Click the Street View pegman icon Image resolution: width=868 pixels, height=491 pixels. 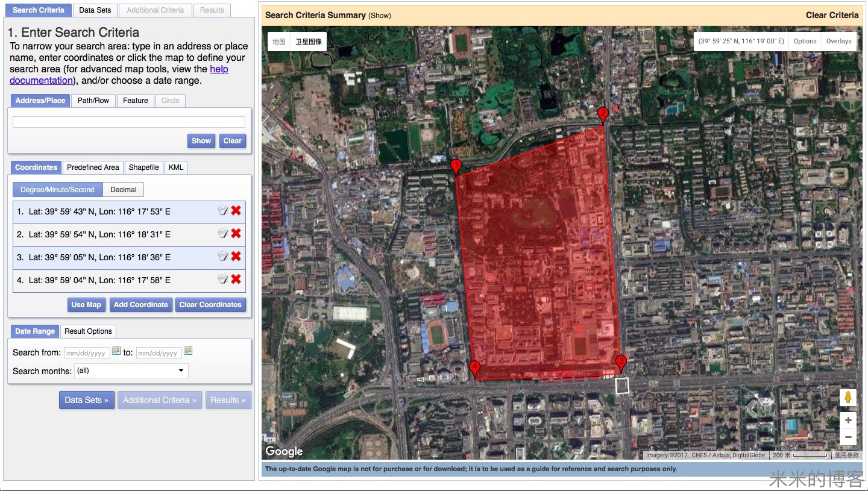(x=848, y=397)
